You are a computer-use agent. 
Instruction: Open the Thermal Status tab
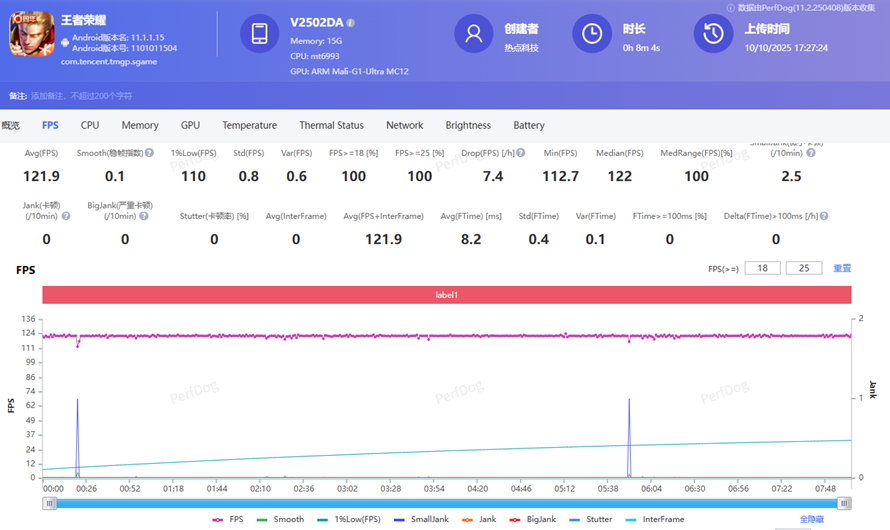pos(331,125)
